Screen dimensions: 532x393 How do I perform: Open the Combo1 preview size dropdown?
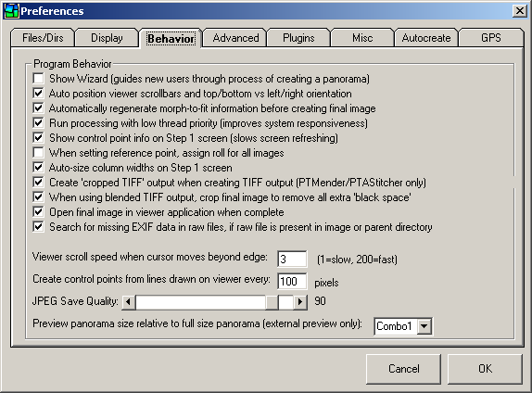(x=424, y=326)
